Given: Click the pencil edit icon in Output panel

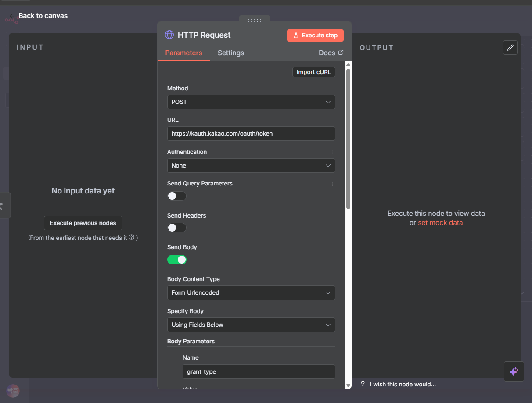Looking at the screenshot, I should 510,48.
